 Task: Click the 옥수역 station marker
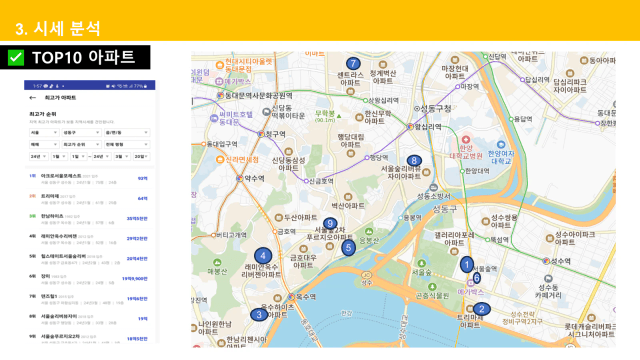(x=291, y=297)
